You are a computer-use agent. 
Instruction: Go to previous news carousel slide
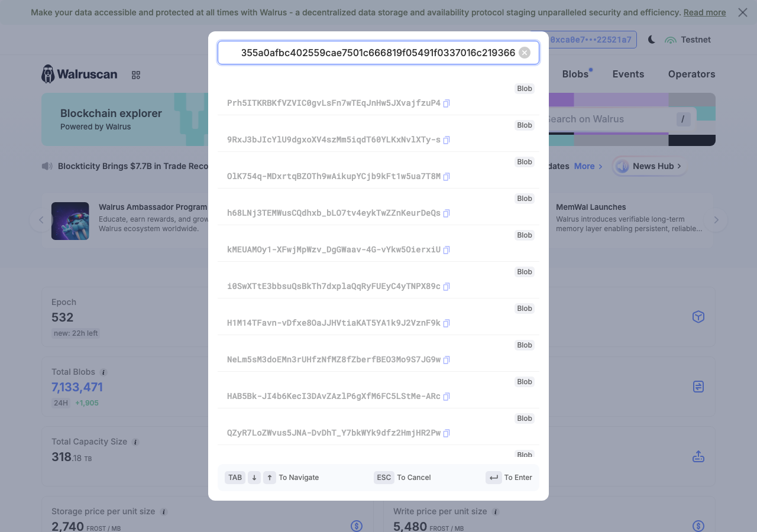[41, 220]
